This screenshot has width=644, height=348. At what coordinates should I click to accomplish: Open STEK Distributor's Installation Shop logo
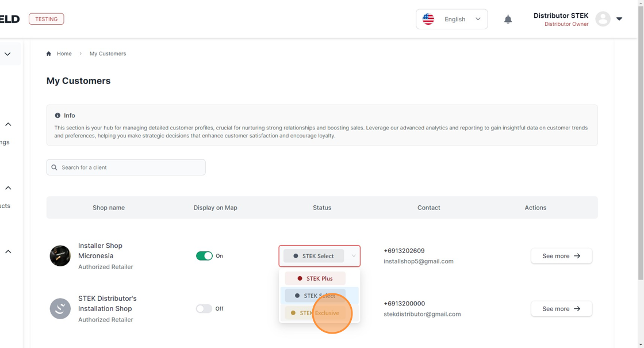click(60, 308)
